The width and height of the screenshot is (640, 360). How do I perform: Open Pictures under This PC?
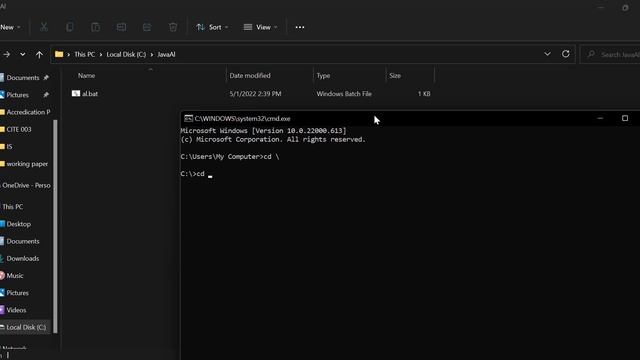(x=18, y=293)
